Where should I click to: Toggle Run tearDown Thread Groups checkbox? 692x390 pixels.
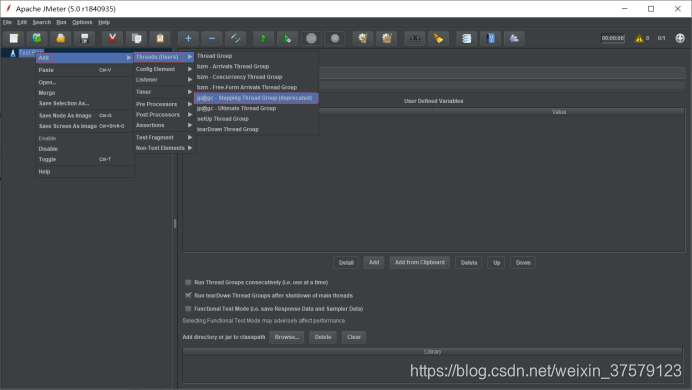188,296
